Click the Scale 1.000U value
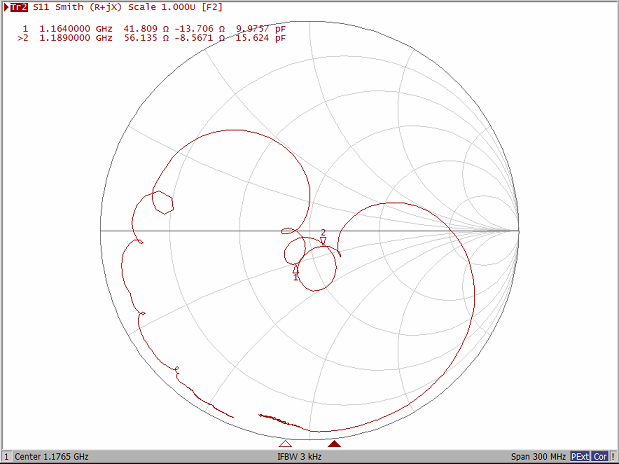This screenshot has width=619, height=464. click(x=164, y=7)
